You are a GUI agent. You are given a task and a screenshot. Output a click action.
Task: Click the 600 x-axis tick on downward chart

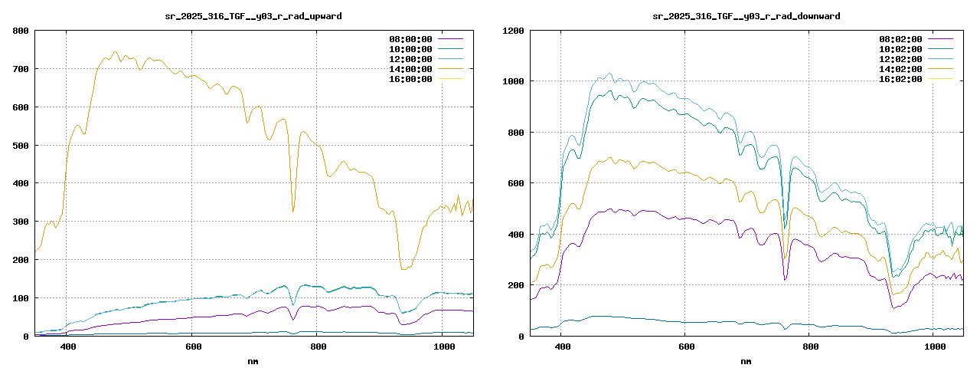point(686,347)
